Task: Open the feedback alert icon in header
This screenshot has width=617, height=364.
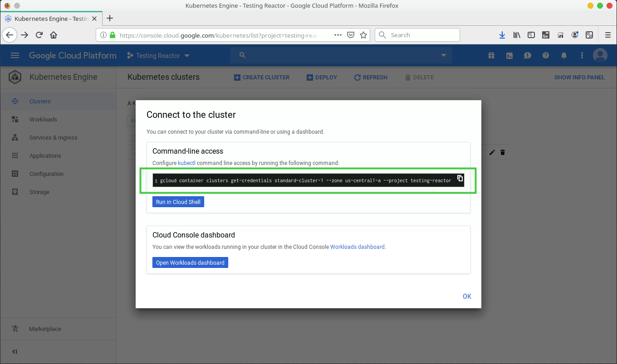Action: point(528,55)
